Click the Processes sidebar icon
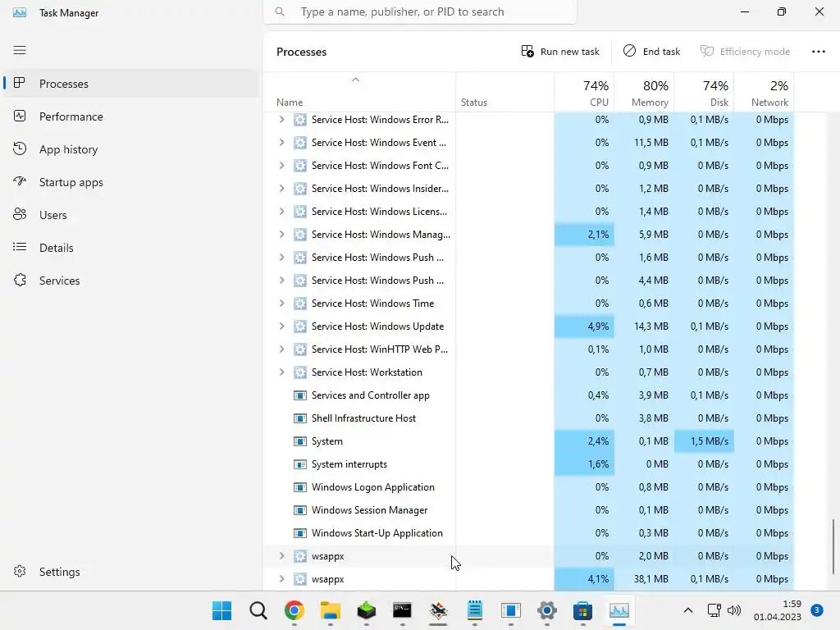Image resolution: width=840 pixels, height=630 pixels. point(20,83)
